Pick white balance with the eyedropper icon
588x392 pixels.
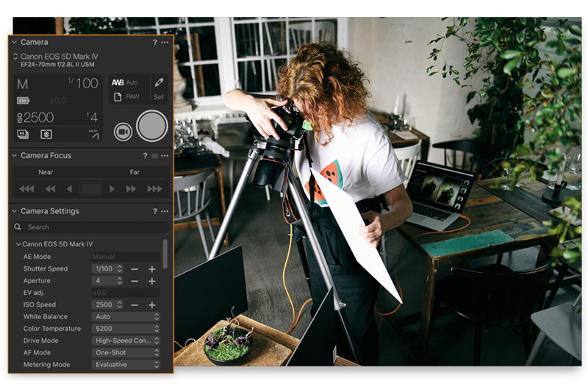click(x=158, y=82)
